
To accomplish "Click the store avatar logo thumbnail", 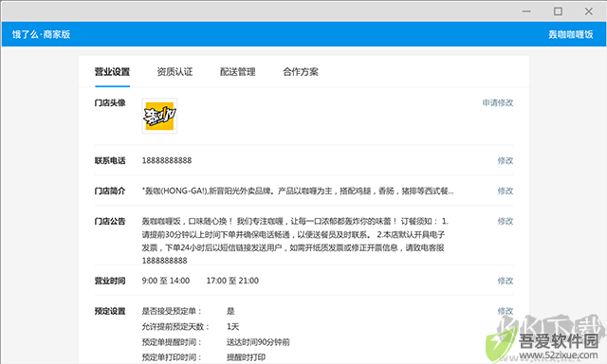I will pyautogui.click(x=159, y=116).
